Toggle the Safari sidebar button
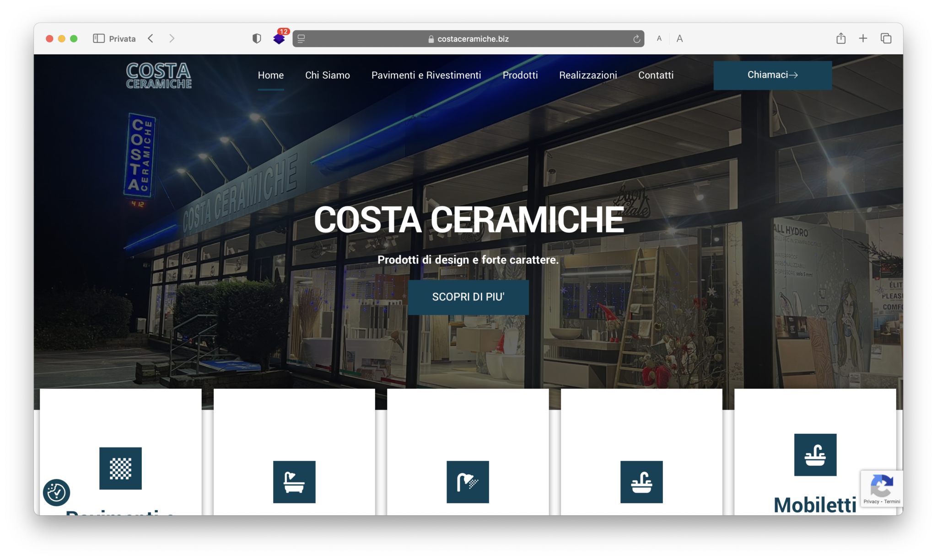 [x=99, y=38]
